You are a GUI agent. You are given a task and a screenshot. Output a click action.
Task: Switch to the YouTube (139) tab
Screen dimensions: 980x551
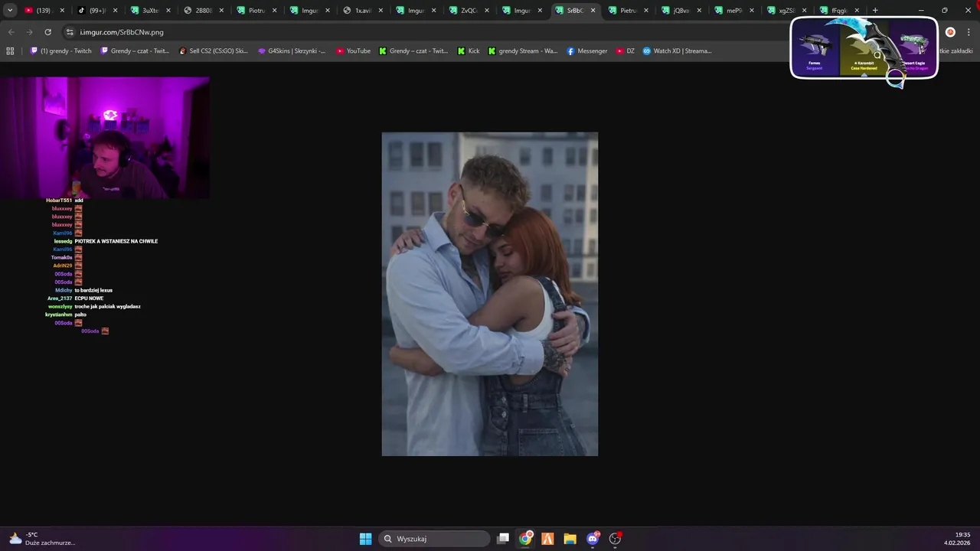pyautogui.click(x=44, y=11)
